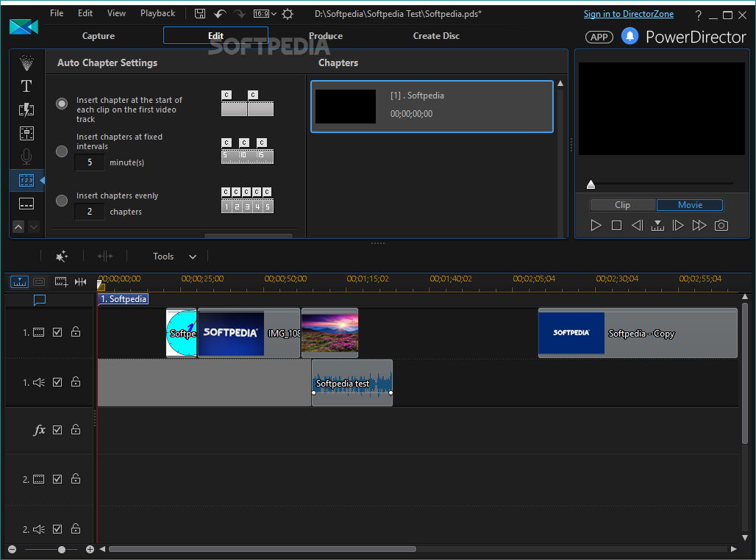Switch to storyboard view mode icon
The height and width of the screenshot is (560, 756).
tap(40, 281)
